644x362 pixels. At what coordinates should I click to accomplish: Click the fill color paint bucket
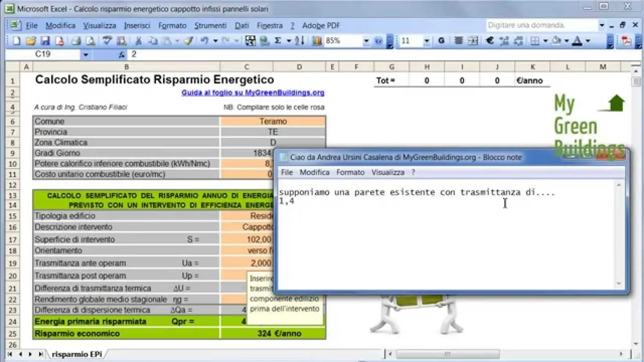556,41
